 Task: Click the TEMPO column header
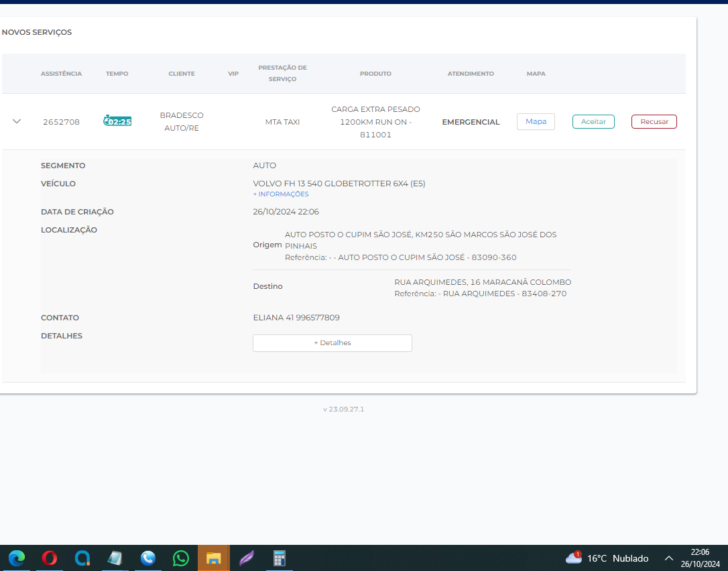point(117,74)
